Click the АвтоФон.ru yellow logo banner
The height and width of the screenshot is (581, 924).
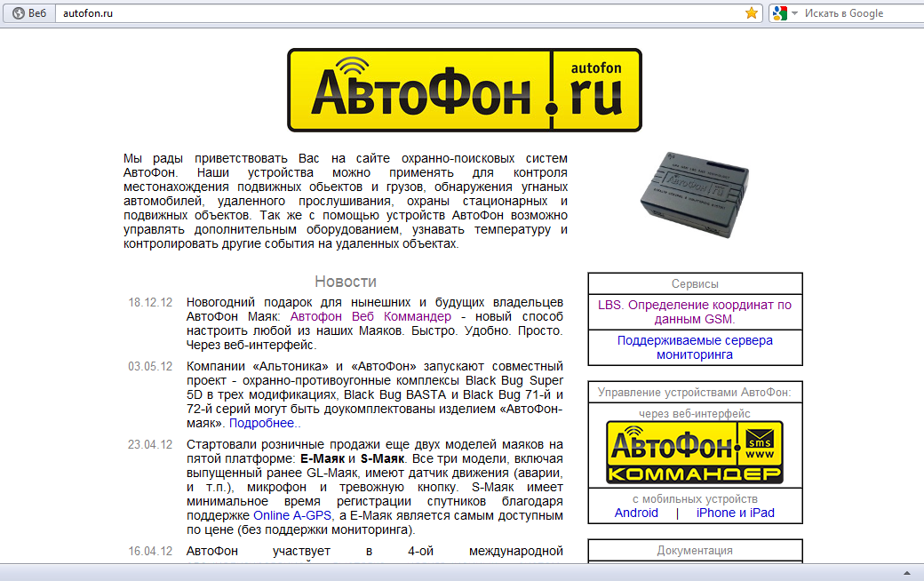[464, 90]
